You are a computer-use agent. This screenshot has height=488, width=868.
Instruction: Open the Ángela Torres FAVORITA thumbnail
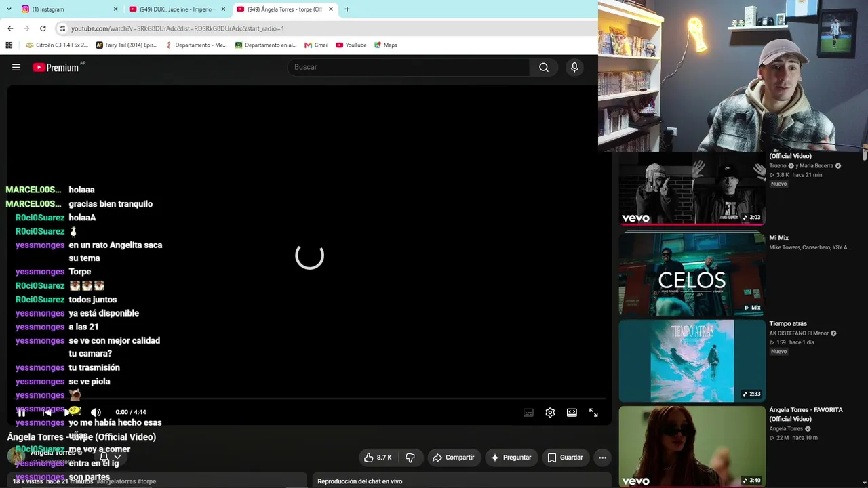point(692,447)
